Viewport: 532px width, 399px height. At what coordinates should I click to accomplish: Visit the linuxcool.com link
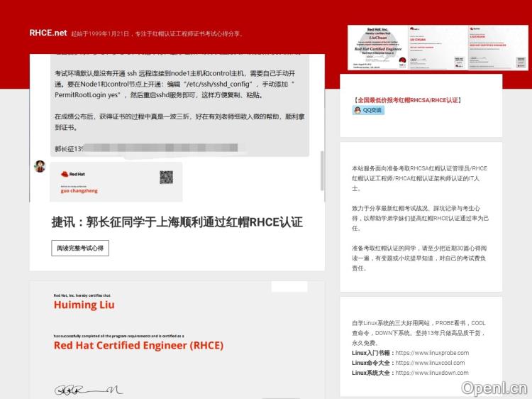[x=431, y=363]
